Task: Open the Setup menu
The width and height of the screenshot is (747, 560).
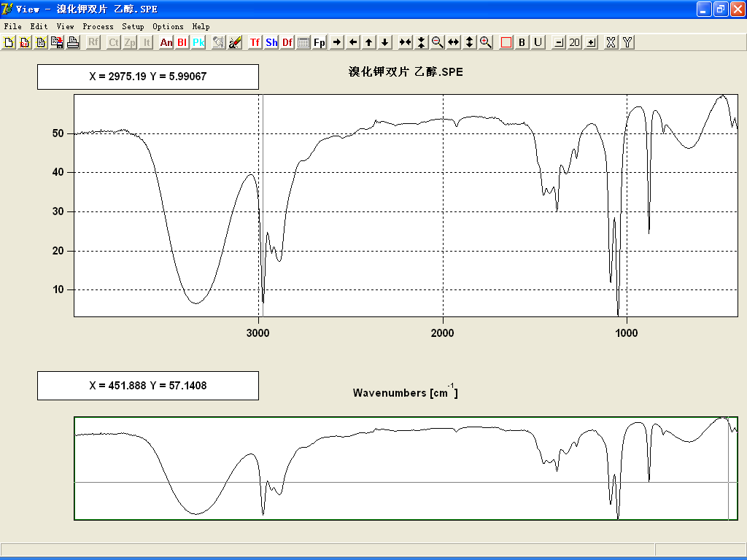Action: pos(133,27)
